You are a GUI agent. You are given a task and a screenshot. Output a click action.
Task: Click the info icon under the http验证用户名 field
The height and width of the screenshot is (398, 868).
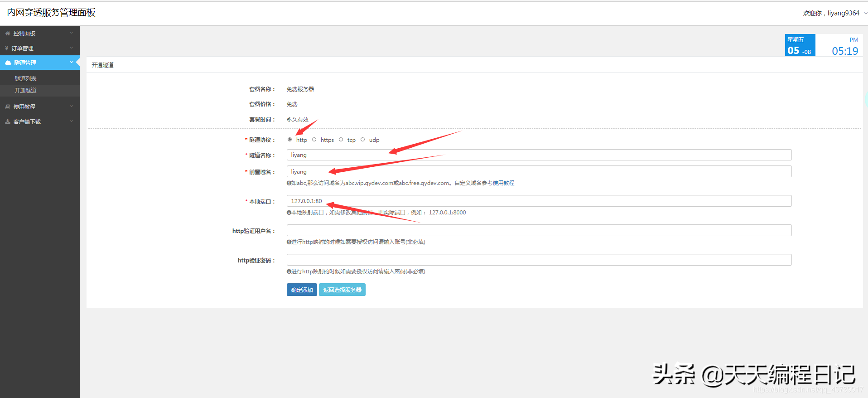tap(289, 242)
